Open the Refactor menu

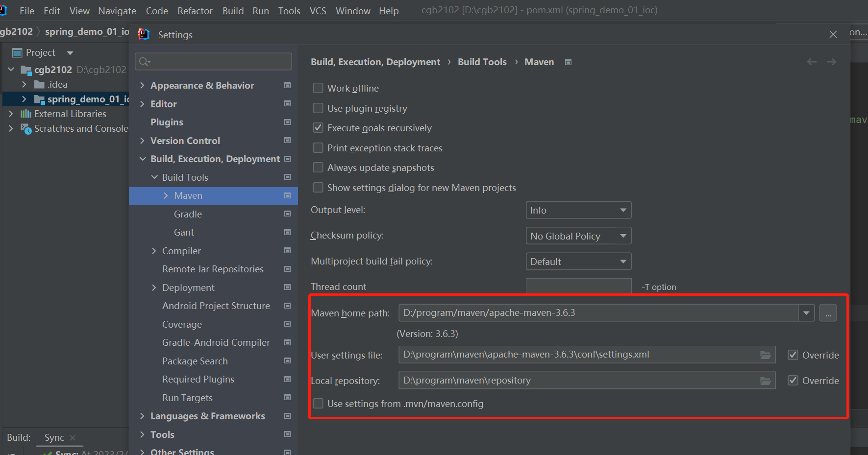195,11
